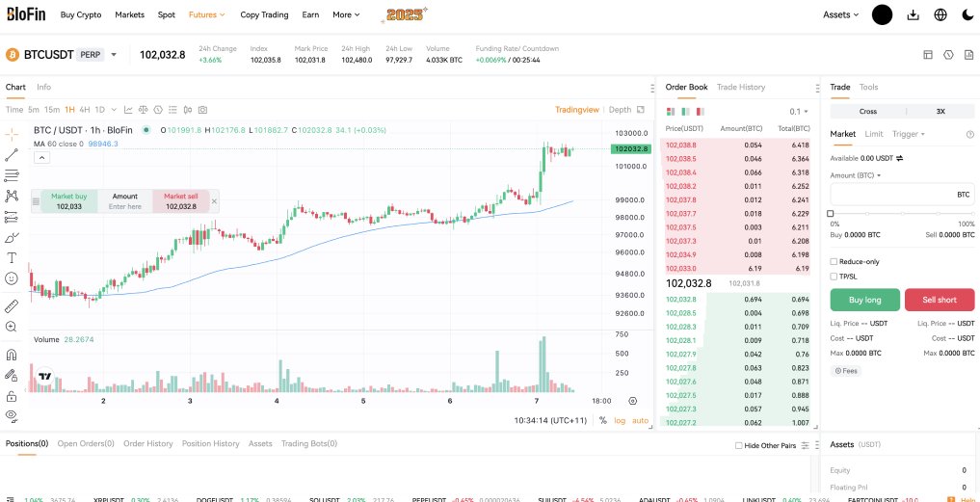
Task: Open the profile avatar menu
Action: tap(882, 14)
